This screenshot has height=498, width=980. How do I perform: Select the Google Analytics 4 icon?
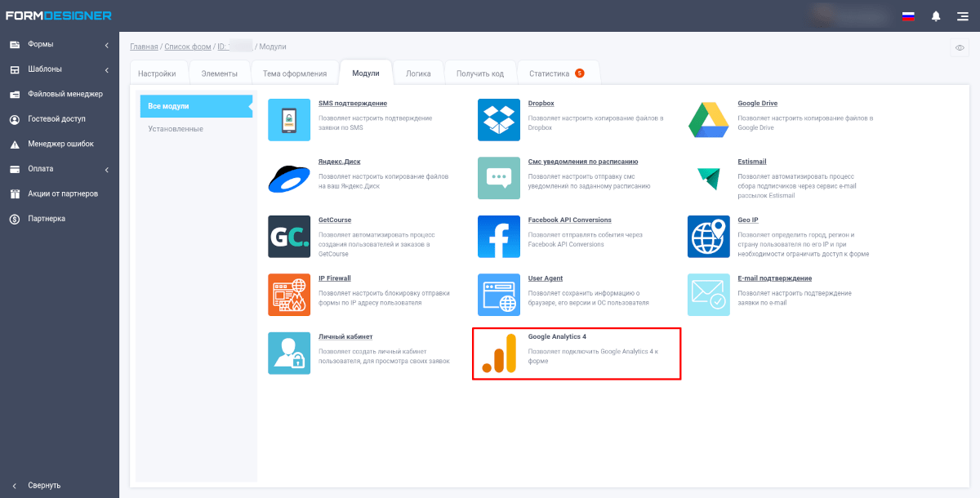tap(499, 353)
